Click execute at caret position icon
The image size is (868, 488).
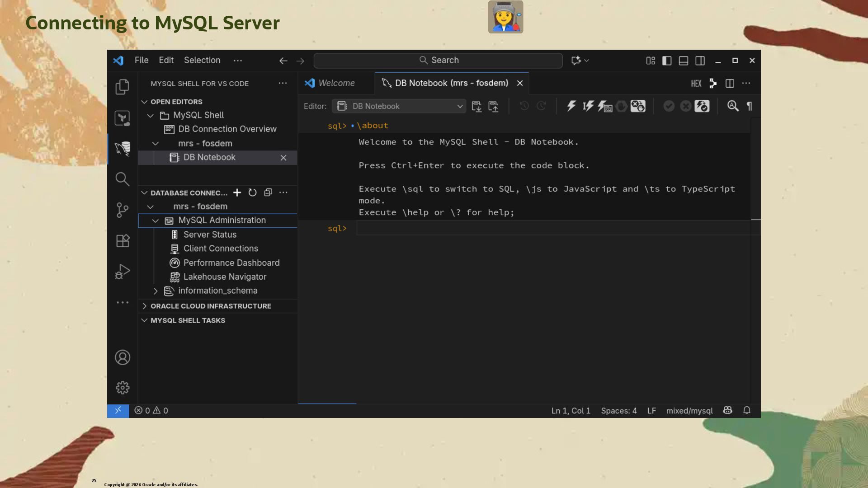588,106
